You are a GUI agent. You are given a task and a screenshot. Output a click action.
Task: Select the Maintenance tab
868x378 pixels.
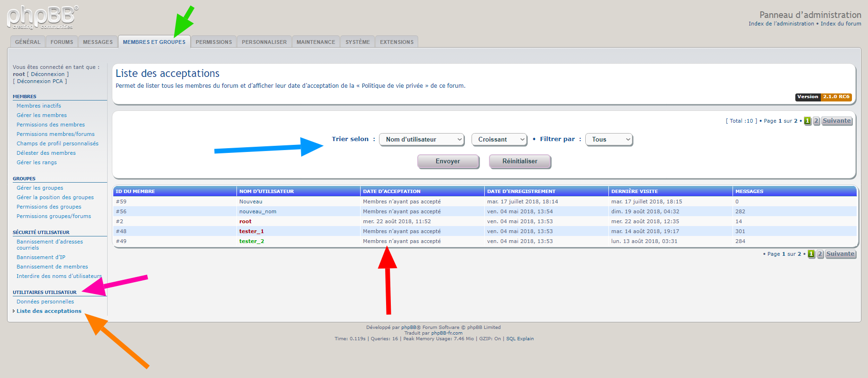coord(316,42)
